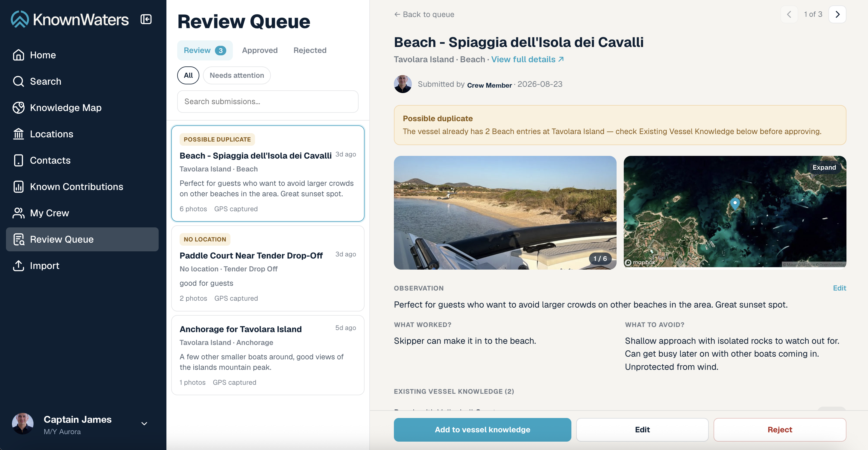868x450 pixels.
Task: Go to next submission with right chevron
Action: 837,14
